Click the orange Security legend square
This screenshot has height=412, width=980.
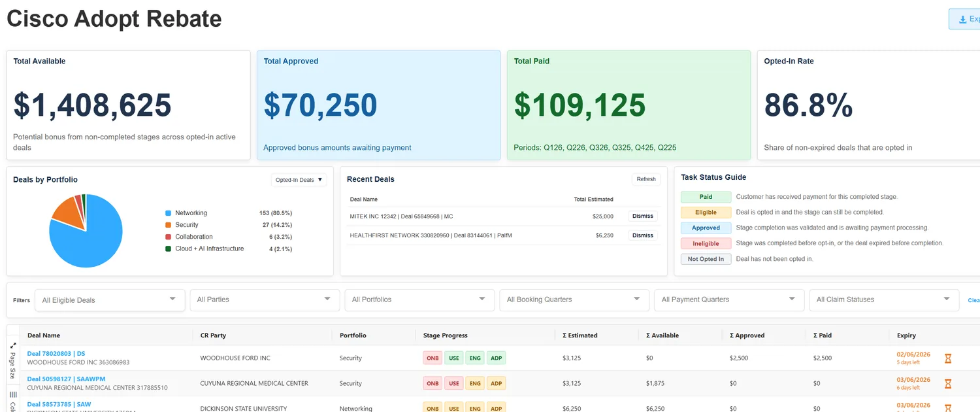click(x=168, y=225)
